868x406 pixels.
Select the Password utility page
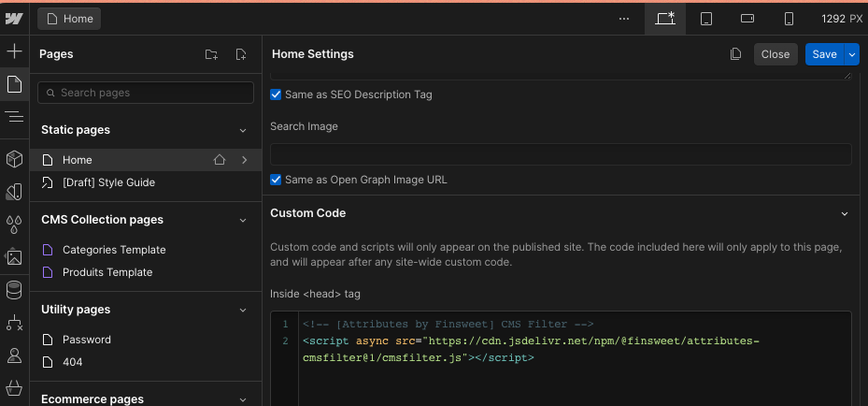87,340
